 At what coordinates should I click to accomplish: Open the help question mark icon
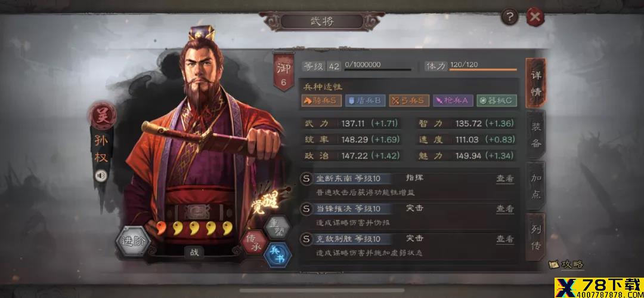coord(510,17)
